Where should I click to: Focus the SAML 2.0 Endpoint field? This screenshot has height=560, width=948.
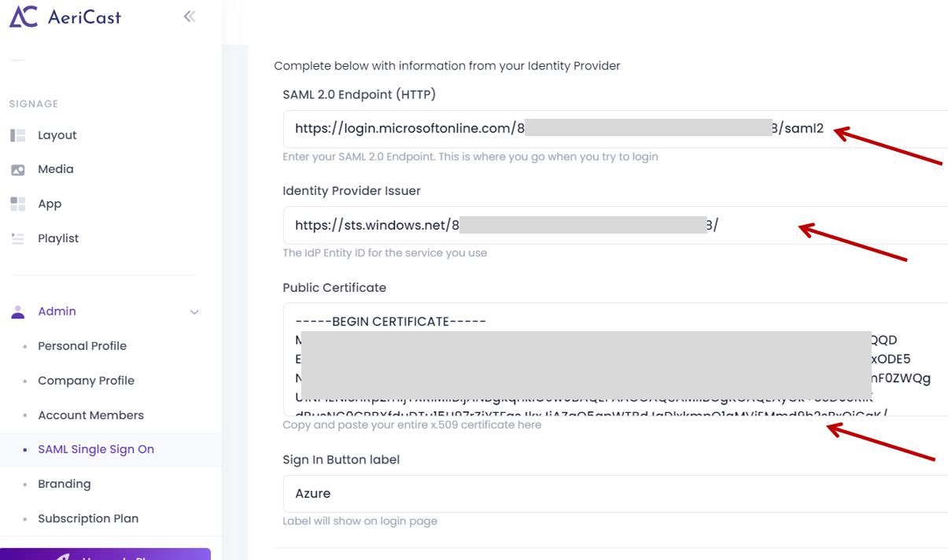(615, 129)
